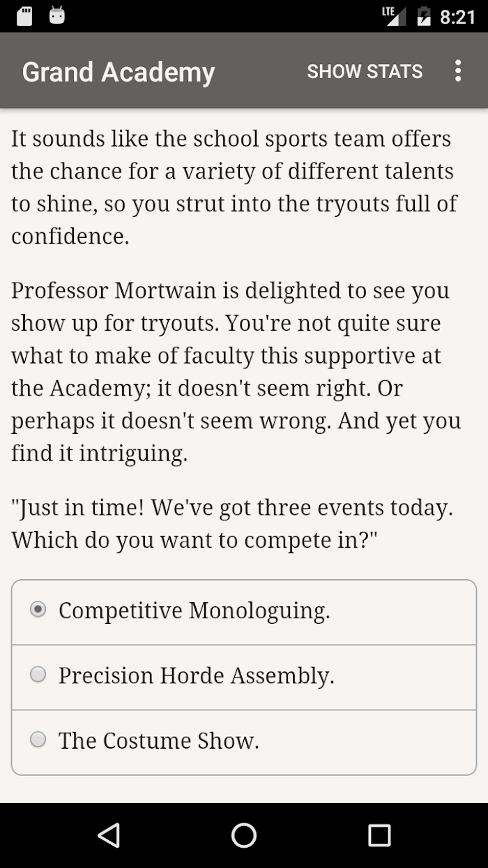
Task: Tap the Grand Academy title
Action: [119, 72]
